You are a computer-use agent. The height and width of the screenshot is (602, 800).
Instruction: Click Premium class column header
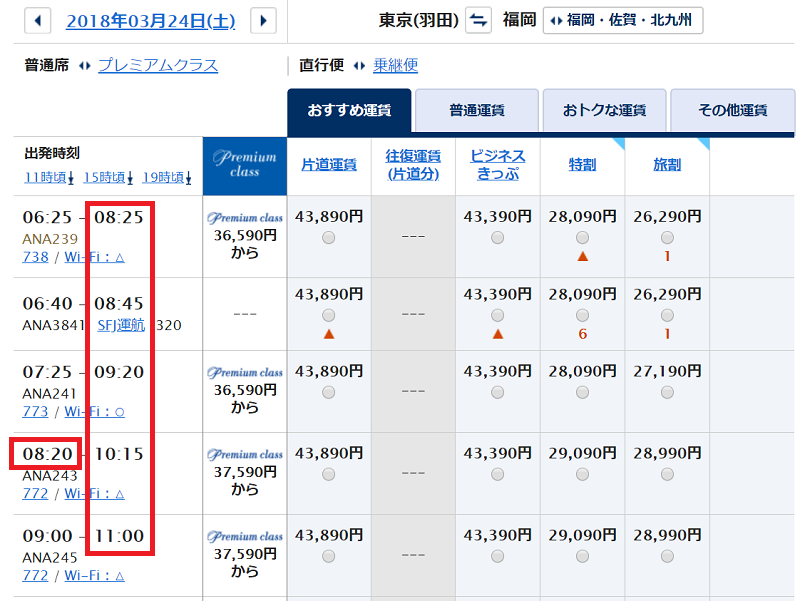tap(245, 166)
